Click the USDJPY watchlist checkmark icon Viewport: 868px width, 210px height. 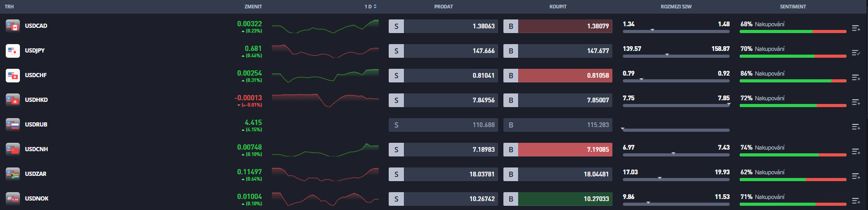click(855, 53)
